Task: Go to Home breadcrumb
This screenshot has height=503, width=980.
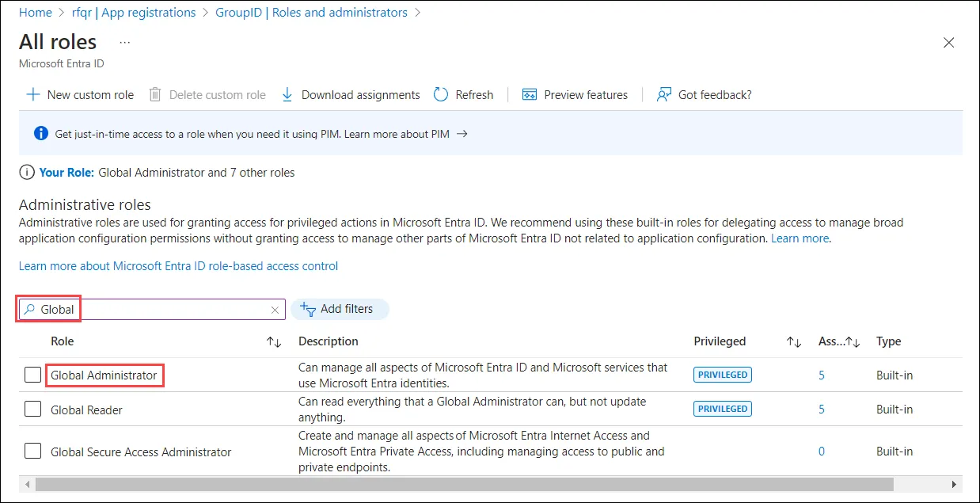Action: pos(34,13)
